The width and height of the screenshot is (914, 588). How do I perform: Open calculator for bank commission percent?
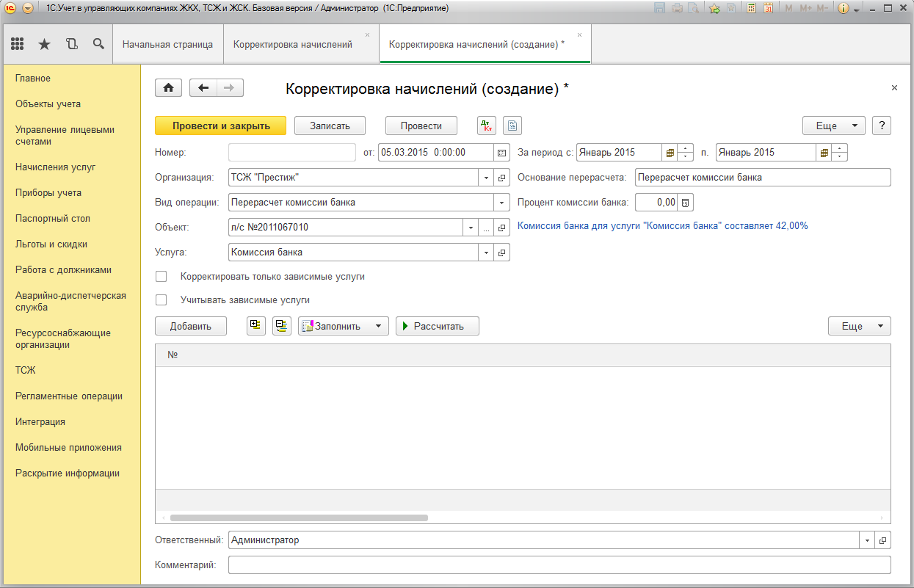[x=686, y=202]
